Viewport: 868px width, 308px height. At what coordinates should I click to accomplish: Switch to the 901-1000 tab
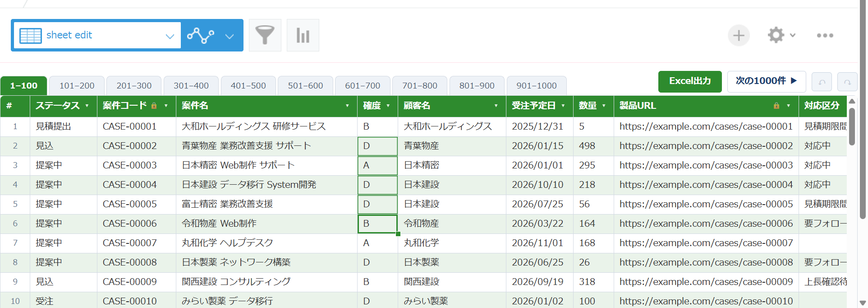click(x=537, y=86)
